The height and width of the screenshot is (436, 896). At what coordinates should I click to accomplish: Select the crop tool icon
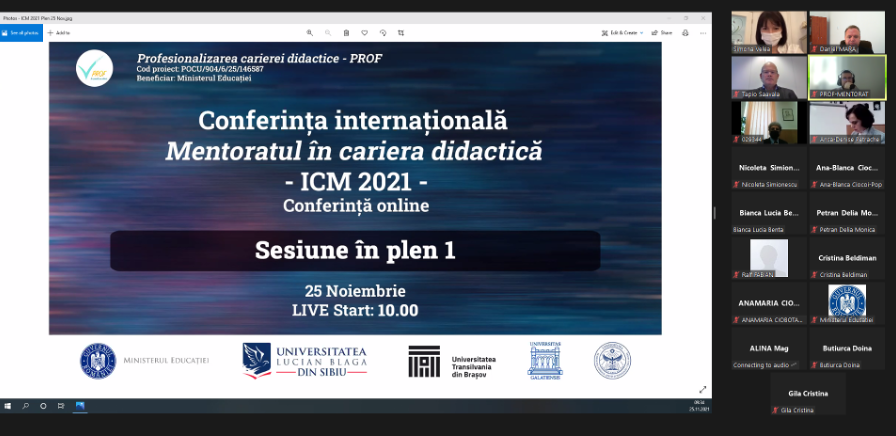[x=401, y=33]
